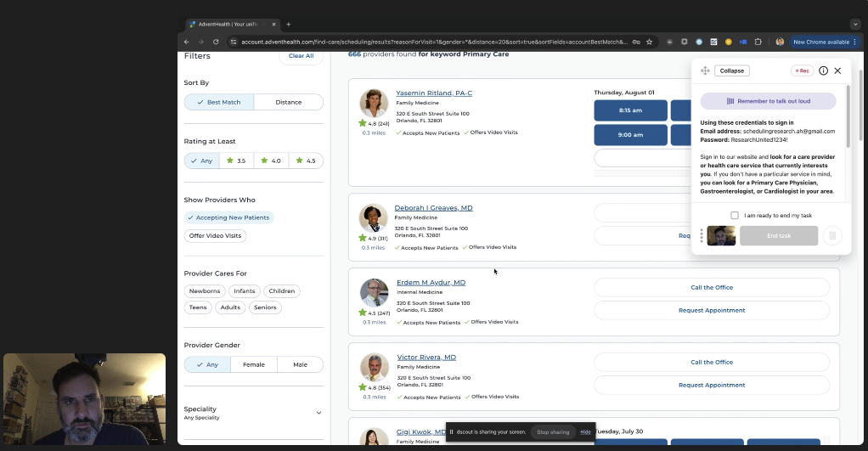Screen dimensions: 868x451
Task: Open Yasemin Ritland, PA-C profile
Action: [x=434, y=93]
